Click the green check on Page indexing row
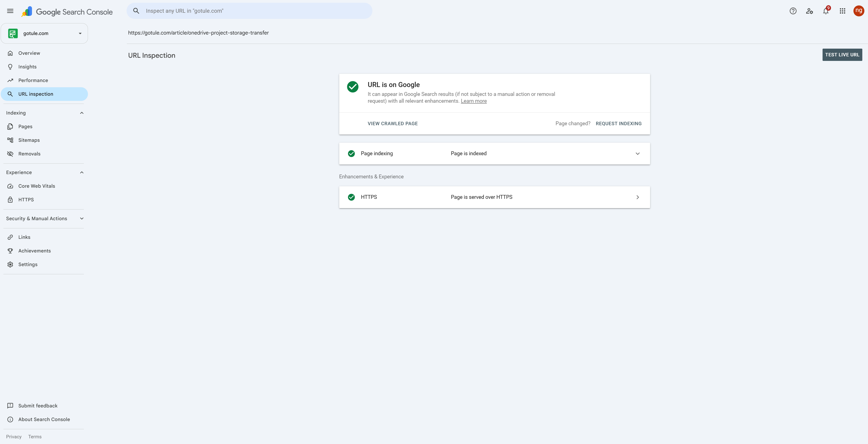Screen dimensions: 868x444 tap(351, 154)
